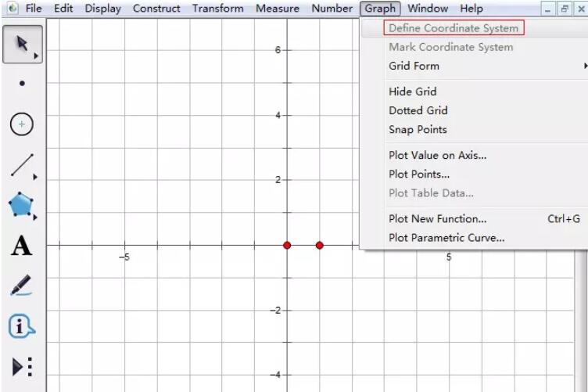This screenshot has width=588, height=392.
Task: Restore the document window
Action: [x=564, y=9]
